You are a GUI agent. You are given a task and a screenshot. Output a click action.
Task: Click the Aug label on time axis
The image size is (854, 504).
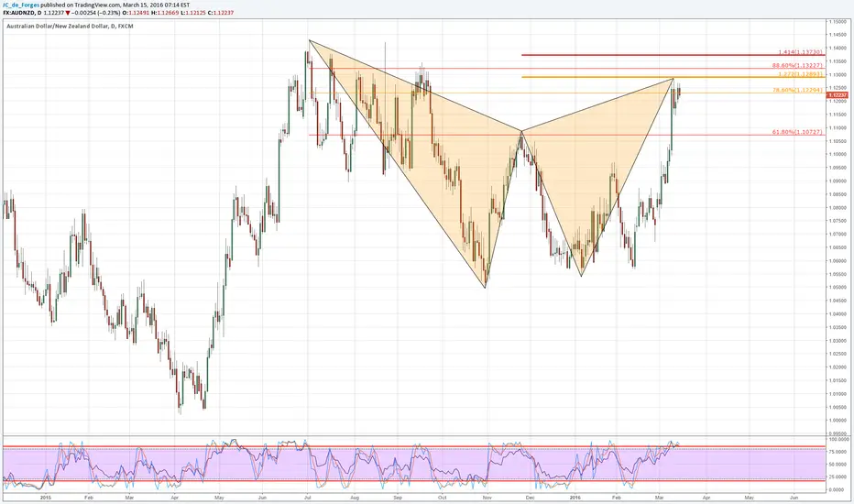[x=355, y=498]
